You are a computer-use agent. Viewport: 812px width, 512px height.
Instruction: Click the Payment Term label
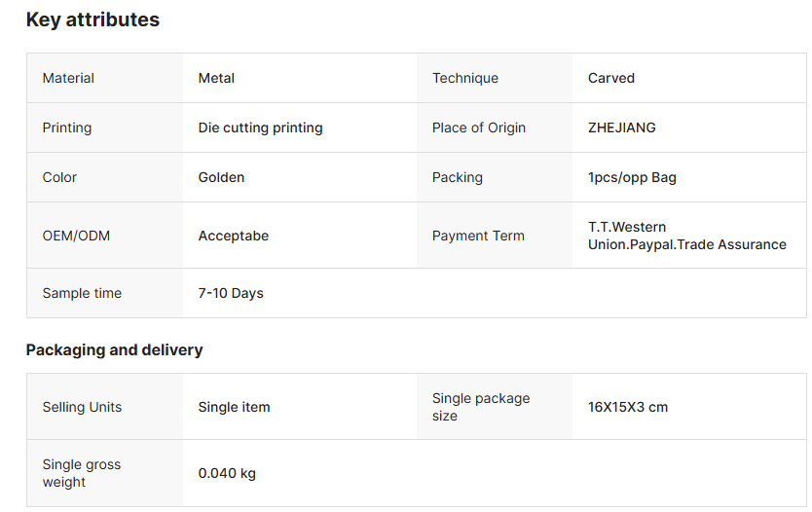pos(478,237)
